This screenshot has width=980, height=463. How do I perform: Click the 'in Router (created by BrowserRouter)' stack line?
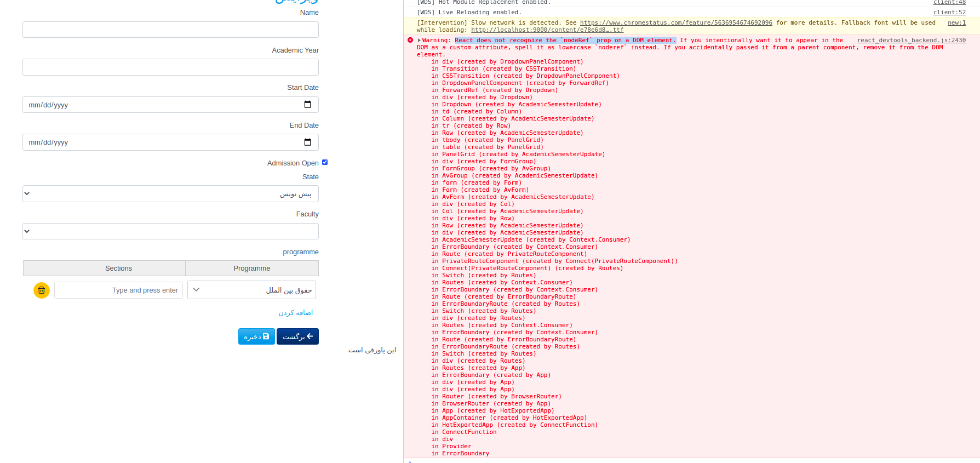[x=496, y=397]
